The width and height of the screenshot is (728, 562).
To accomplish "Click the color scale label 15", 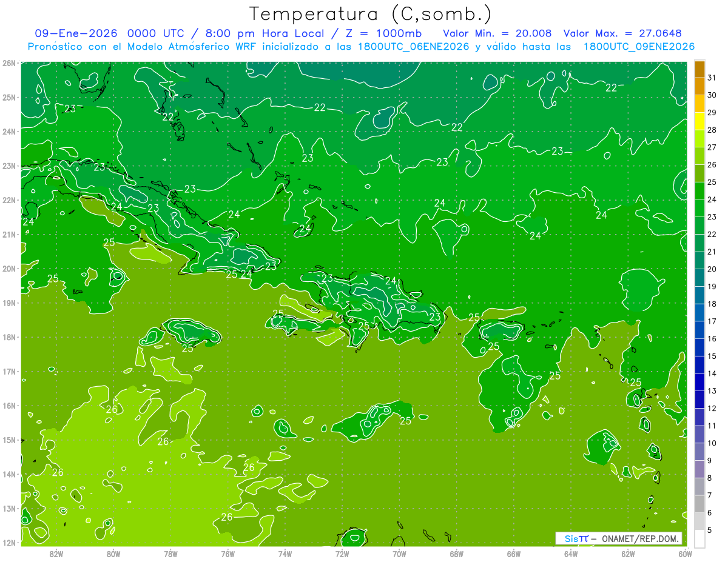I will point(712,356).
